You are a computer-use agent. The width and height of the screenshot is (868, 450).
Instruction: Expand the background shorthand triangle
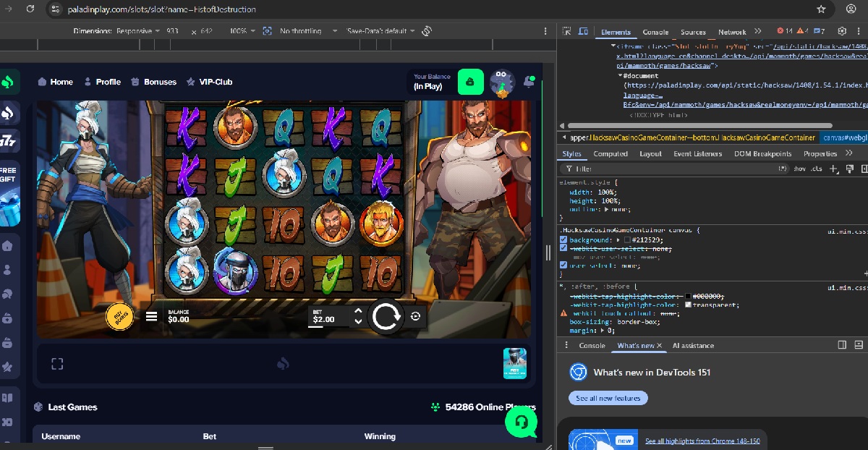click(x=618, y=239)
